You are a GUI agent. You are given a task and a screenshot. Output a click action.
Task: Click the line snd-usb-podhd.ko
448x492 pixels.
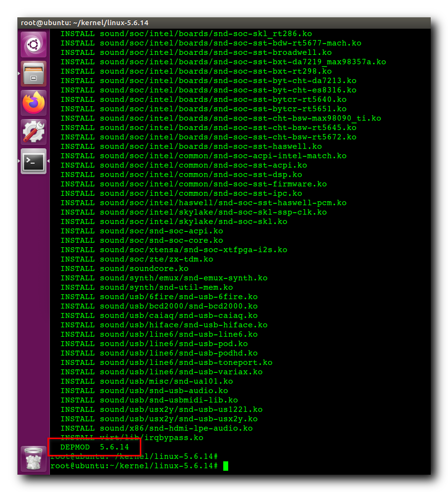[159, 354]
